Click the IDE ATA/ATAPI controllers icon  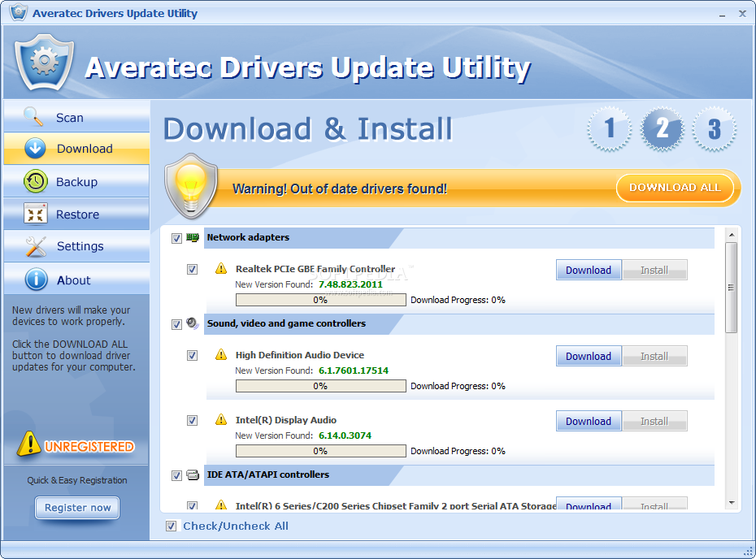[193, 475]
